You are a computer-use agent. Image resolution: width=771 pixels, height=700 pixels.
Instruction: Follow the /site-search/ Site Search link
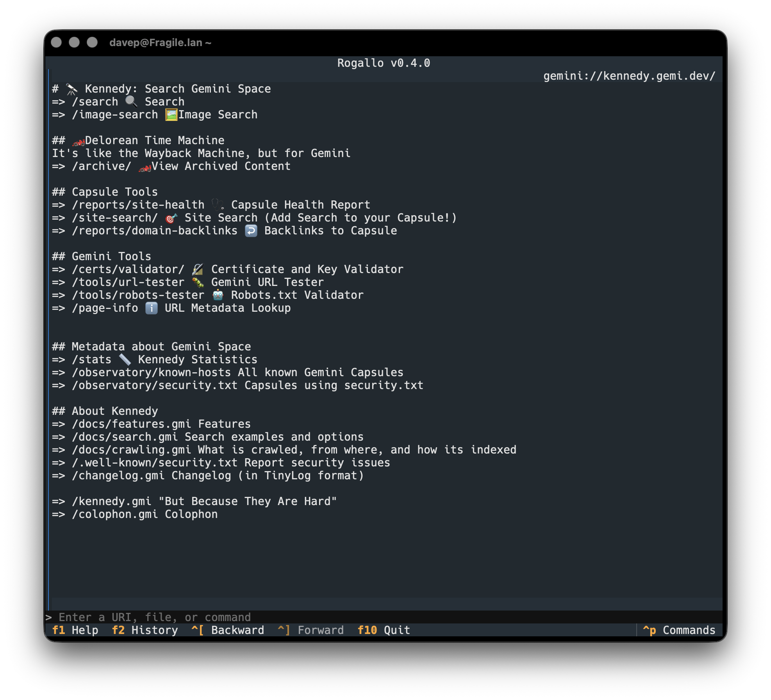click(x=254, y=218)
